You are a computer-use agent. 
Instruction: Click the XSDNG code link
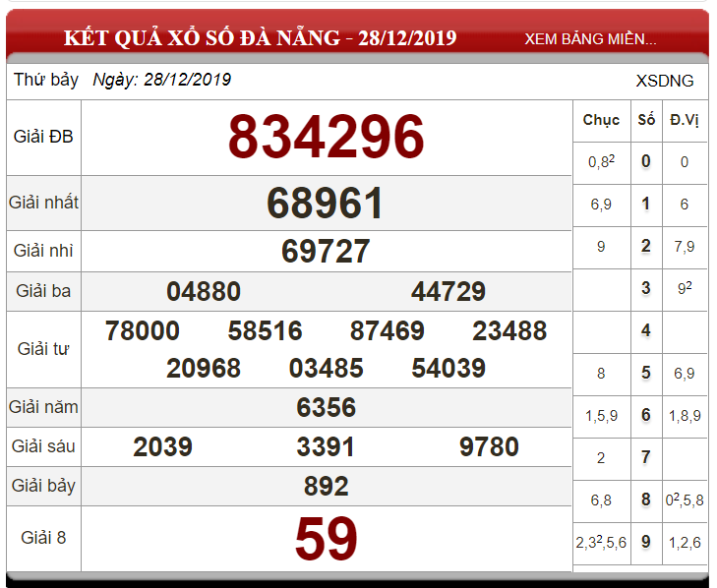coord(665,81)
